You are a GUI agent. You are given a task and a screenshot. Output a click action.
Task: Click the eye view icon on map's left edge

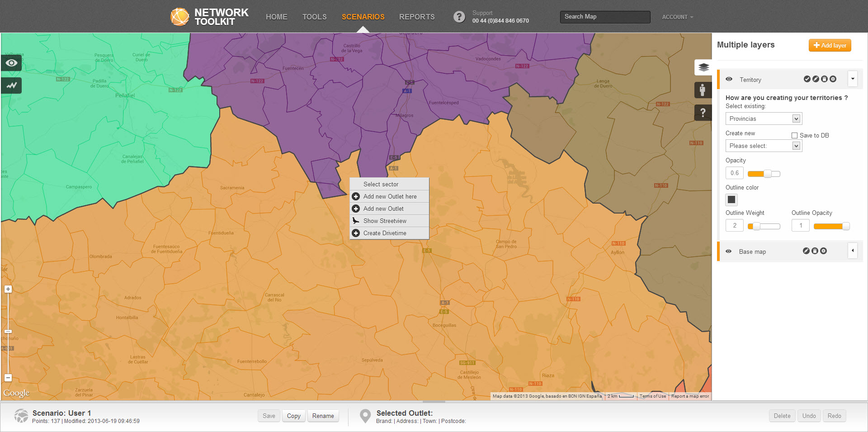point(11,63)
